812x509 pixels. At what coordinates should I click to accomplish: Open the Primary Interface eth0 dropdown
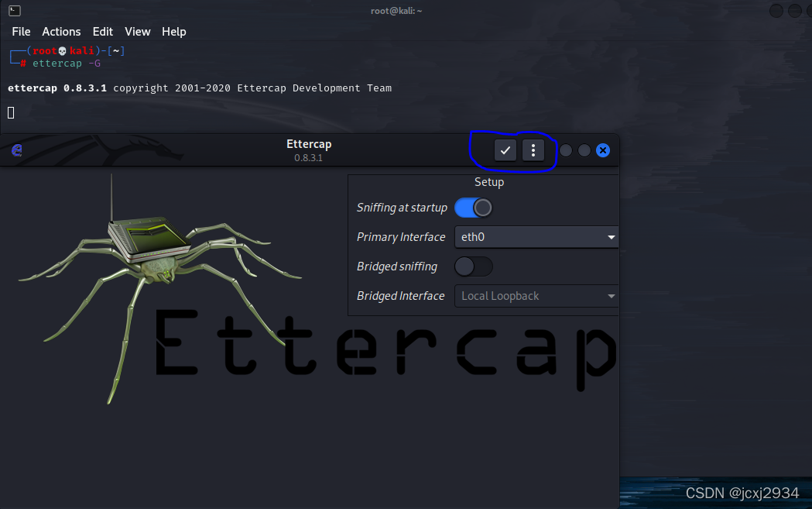(x=536, y=237)
